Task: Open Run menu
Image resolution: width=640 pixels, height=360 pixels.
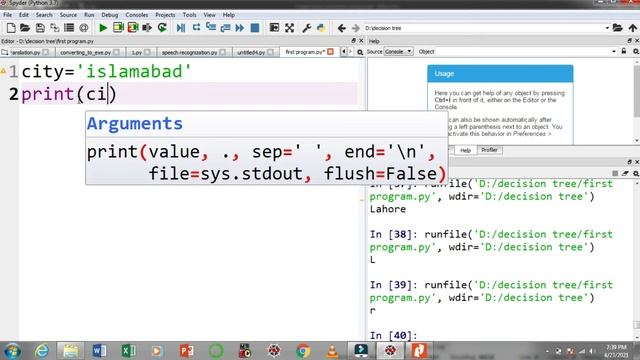Action: coord(89,15)
